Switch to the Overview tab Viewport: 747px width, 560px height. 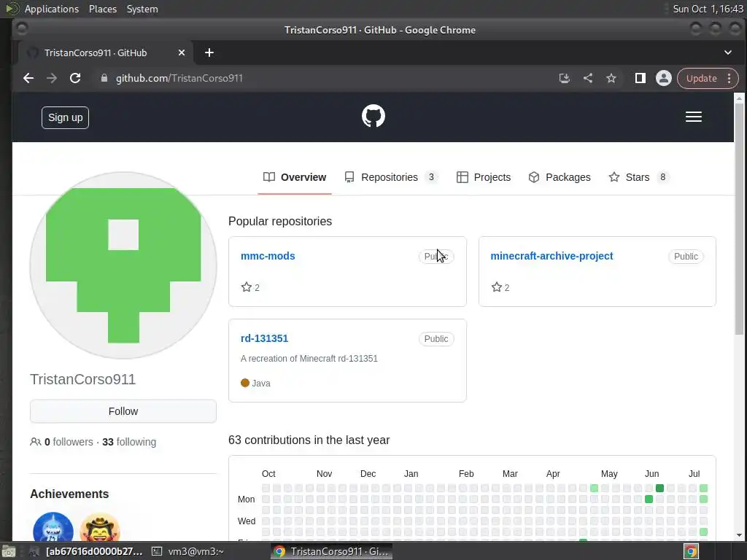click(x=295, y=177)
